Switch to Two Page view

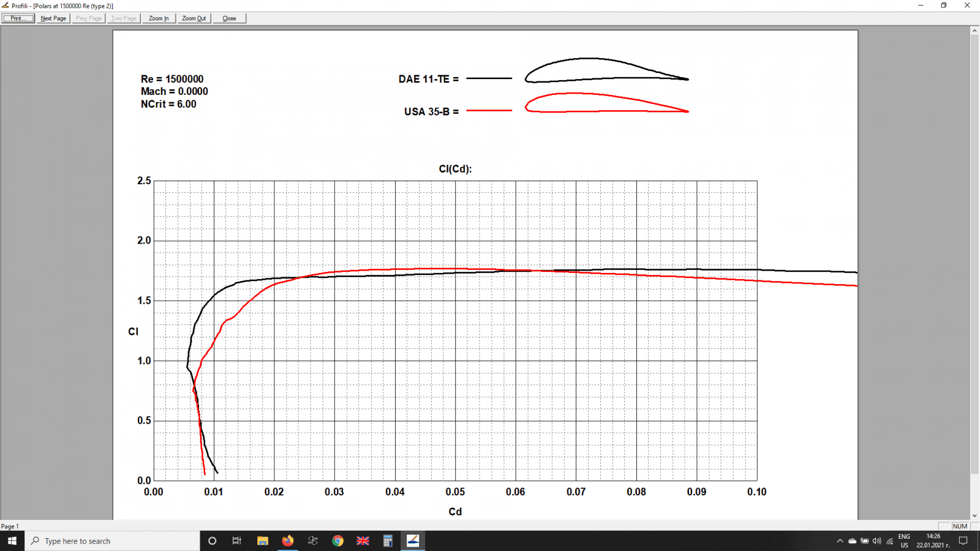pos(124,18)
